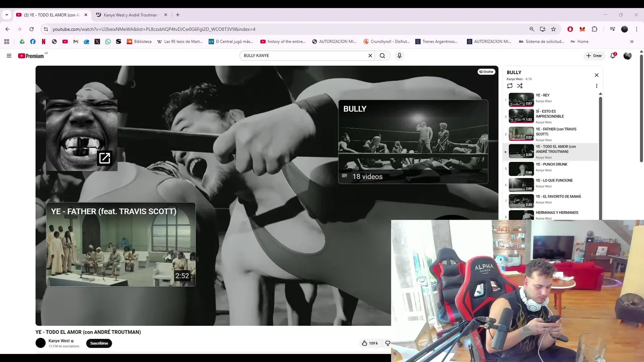Open the external link icon on album card
Viewport: 644px width, 362px height.
[105, 158]
